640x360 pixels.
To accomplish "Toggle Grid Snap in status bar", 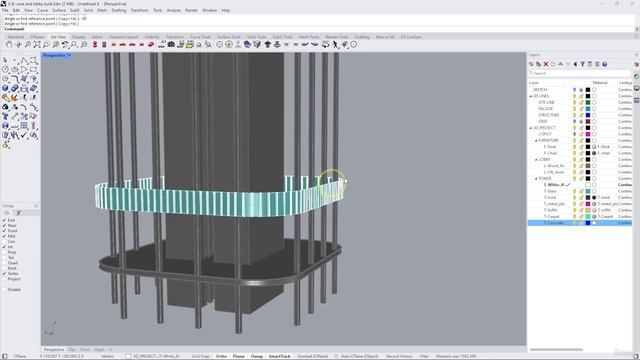I will click(x=200, y=356).
